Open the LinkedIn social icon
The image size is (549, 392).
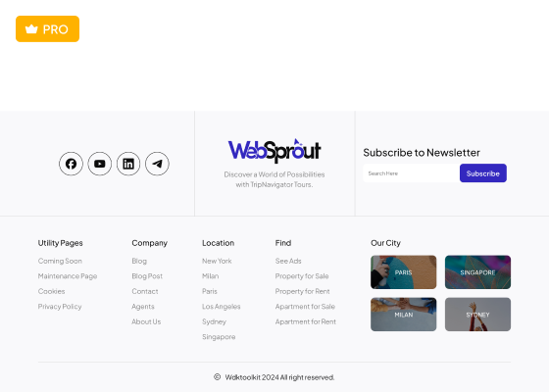(x=128, y=164)
